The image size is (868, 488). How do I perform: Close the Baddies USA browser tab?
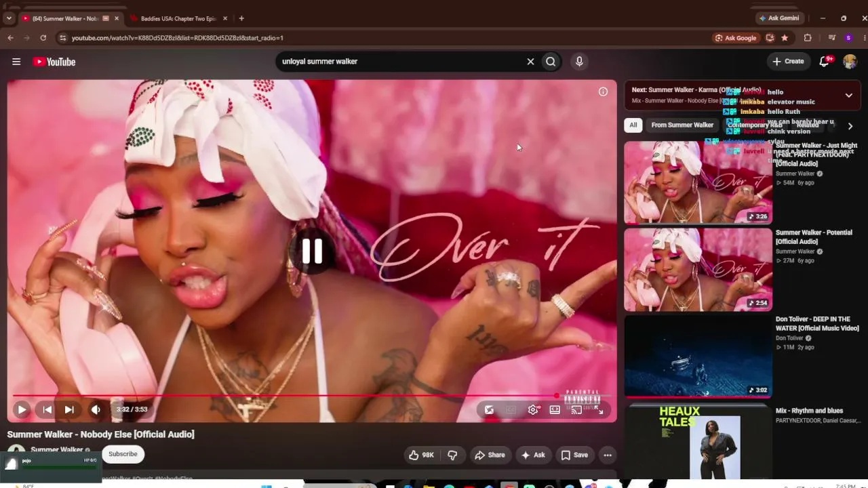point(224,18)
